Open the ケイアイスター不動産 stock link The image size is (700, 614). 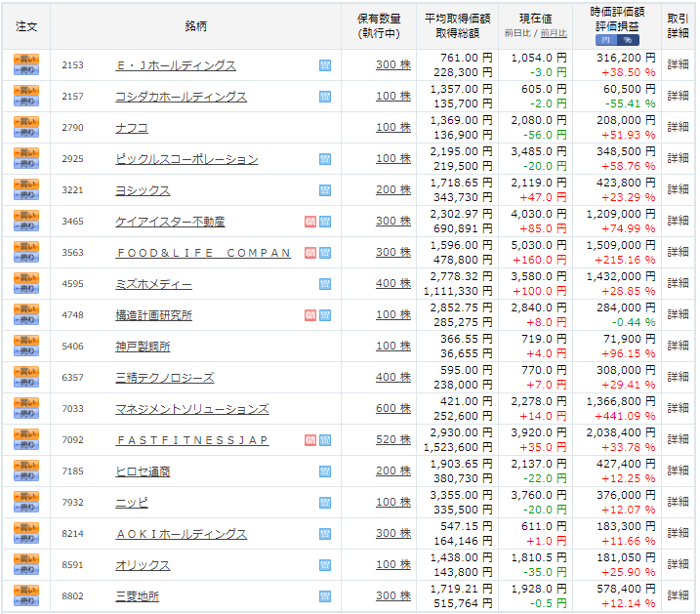pyautogui.click(x=170, y=222)
